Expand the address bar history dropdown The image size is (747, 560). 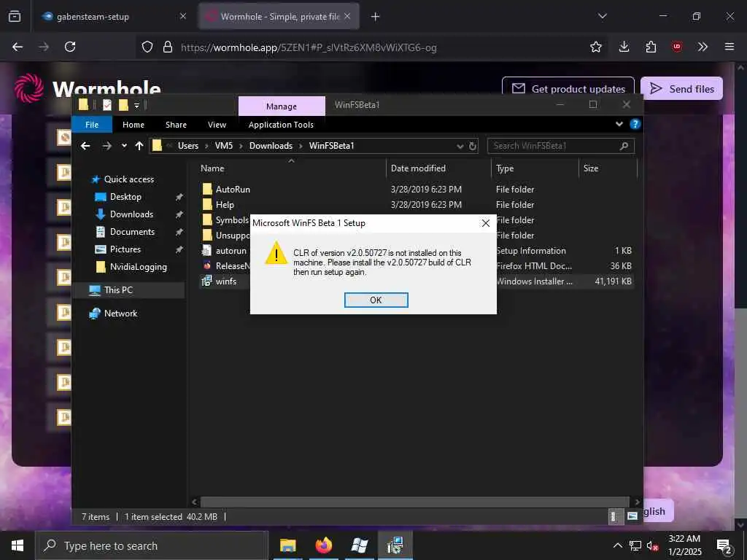[x=460, y=146]
